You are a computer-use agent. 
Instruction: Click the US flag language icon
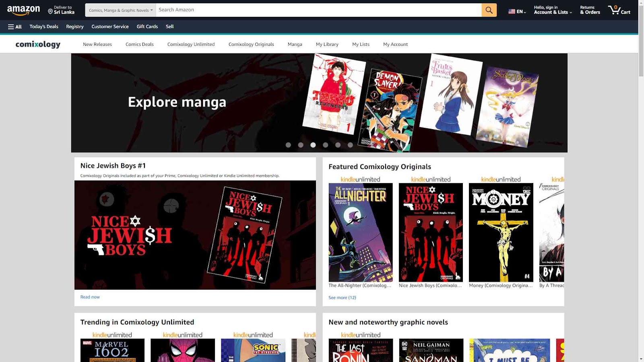tap(512, 12)
